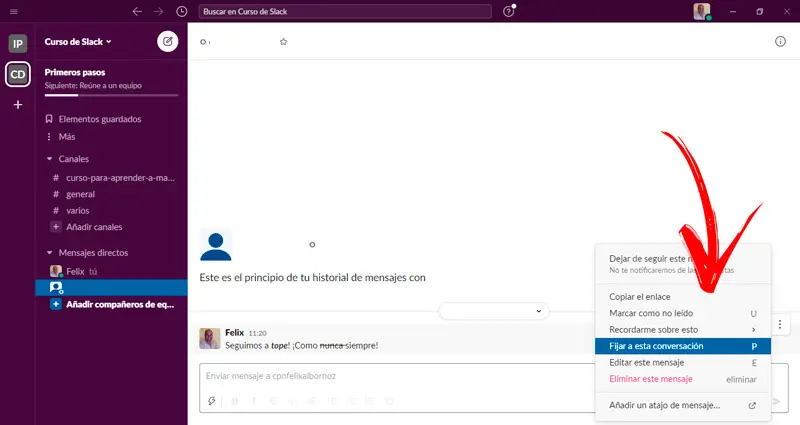The image size is (800, 425).
Task: Expand Recordarme sobre esto submenu
Action: 683,330
